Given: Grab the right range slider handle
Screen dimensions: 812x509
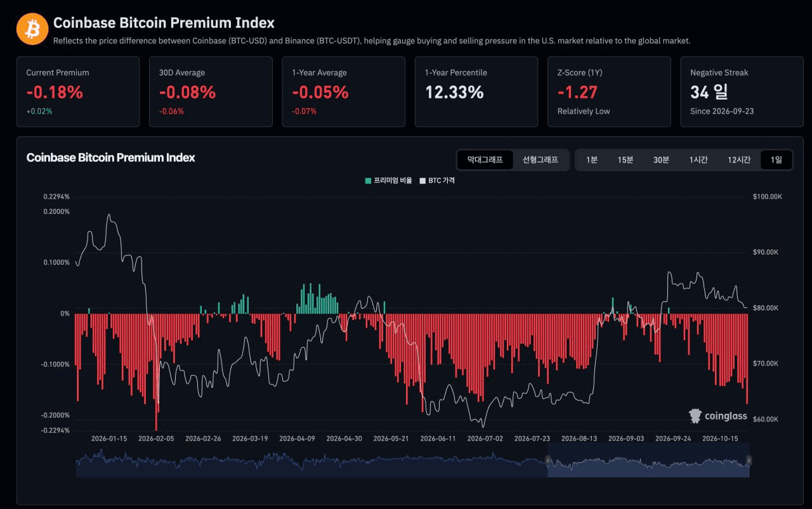Looking at the screenshot, I should point(749,459).
